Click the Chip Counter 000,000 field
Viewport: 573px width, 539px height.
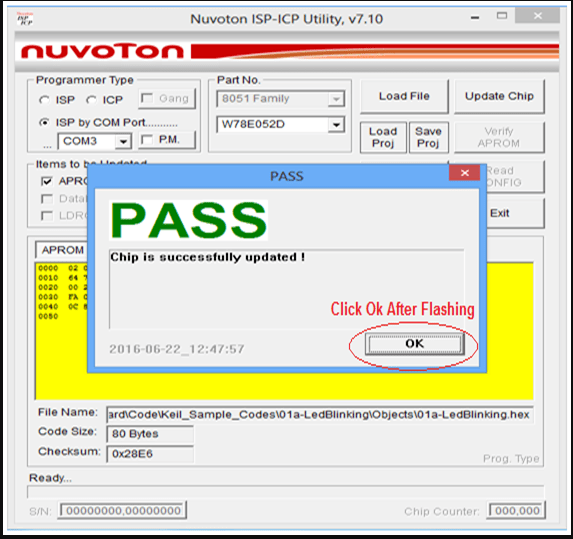pos(516,510)
